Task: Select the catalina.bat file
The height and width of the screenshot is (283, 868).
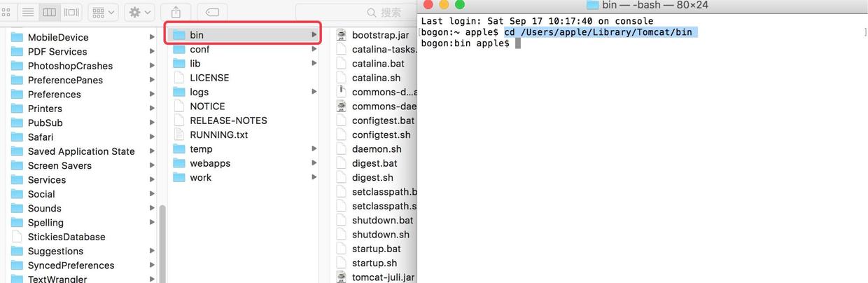Action: tap(370, 64)
